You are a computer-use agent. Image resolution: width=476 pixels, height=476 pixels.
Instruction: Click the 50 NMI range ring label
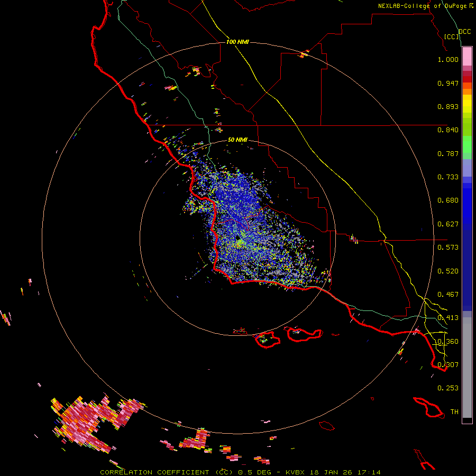(x=237, y=140)
